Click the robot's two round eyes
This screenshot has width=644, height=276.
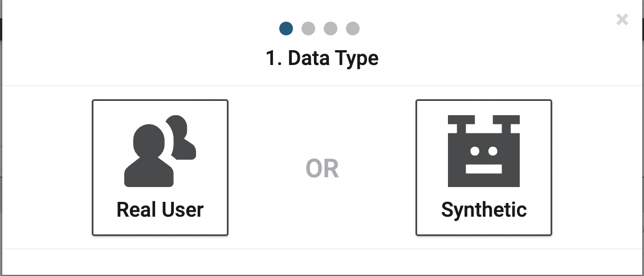[x=484, y=151]
